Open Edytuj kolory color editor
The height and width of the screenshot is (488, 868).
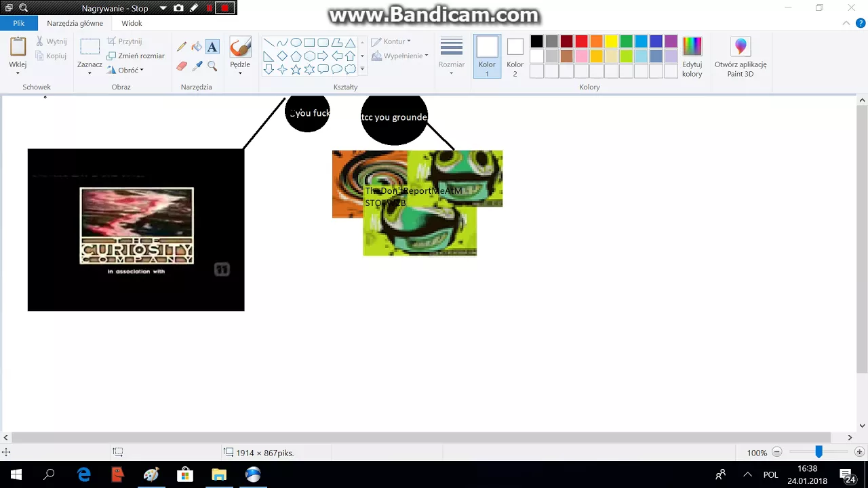pyautogui.click(x=692, y=56)
